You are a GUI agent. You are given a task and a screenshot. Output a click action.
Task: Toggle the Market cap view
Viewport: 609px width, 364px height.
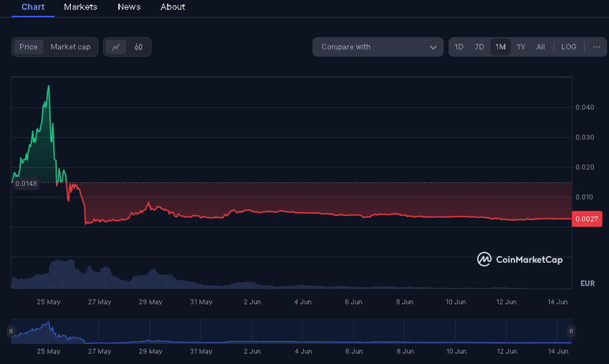tap(70, 47)
